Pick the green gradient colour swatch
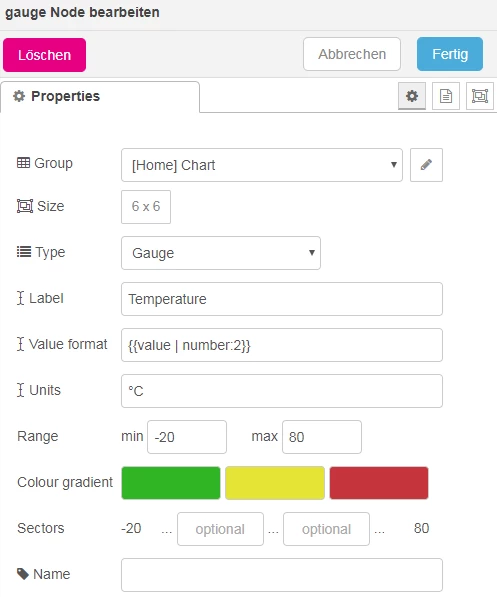 (x=171, y=483)
